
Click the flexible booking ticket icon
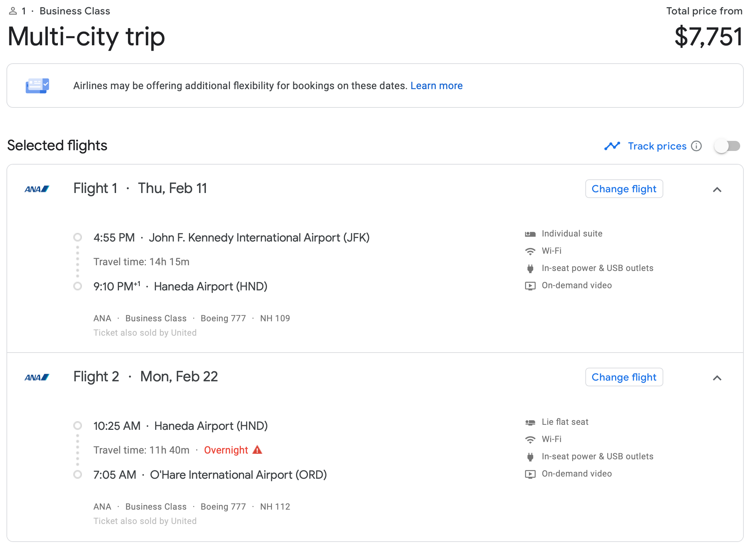click(x=37, y=86)
